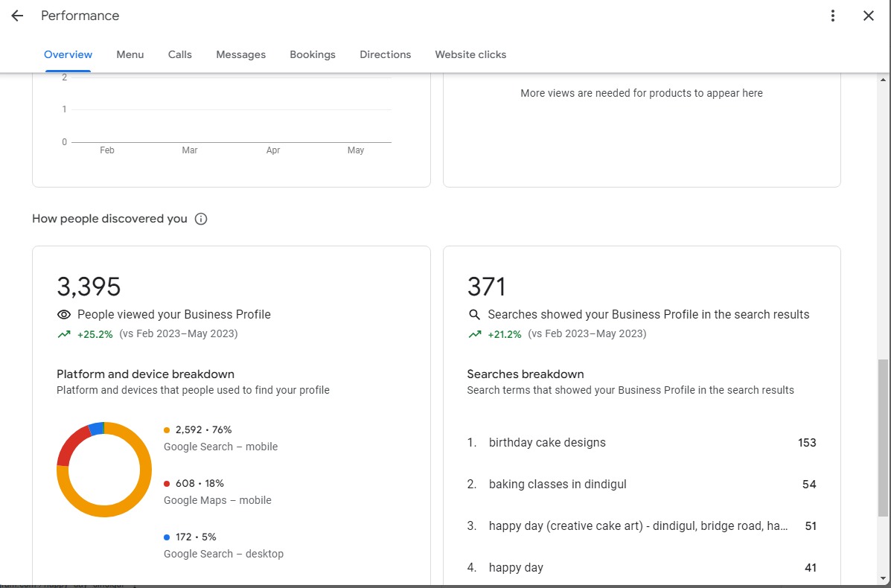
Task: Click the blue Google Search desktop legend dot
Action: 167,537
